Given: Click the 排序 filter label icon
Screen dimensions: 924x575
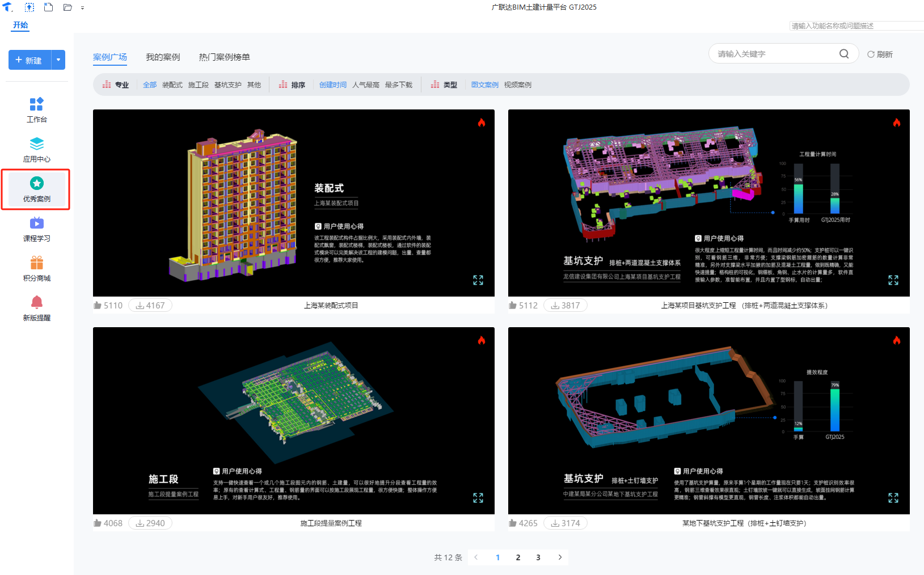Looking at the screenshot, I should pyautogui.click(x=283, y=84).
